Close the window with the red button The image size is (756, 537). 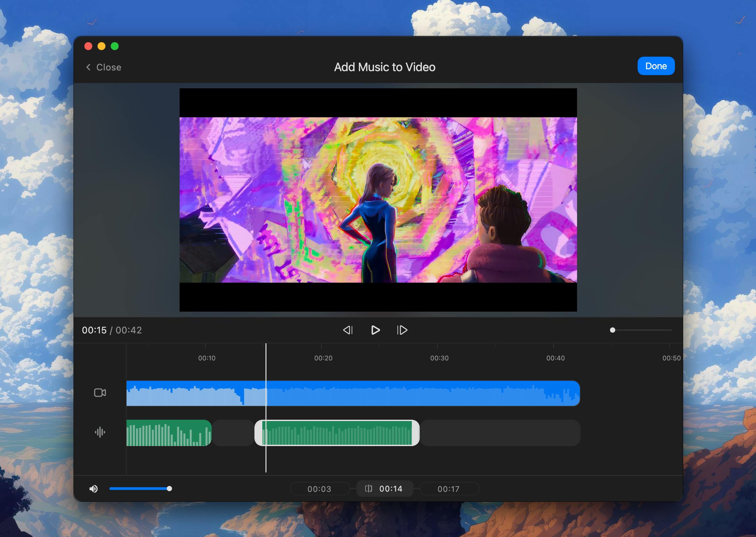[88, 46]
